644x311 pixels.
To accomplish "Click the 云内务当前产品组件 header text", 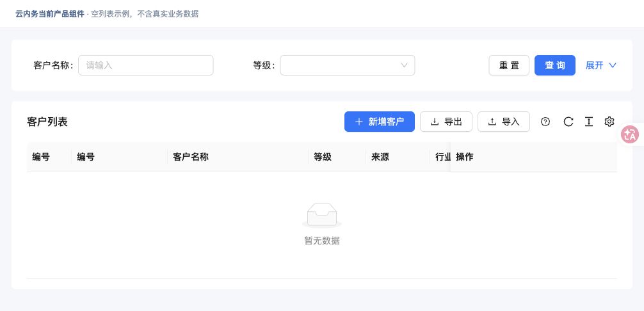I will pos(50,14).
